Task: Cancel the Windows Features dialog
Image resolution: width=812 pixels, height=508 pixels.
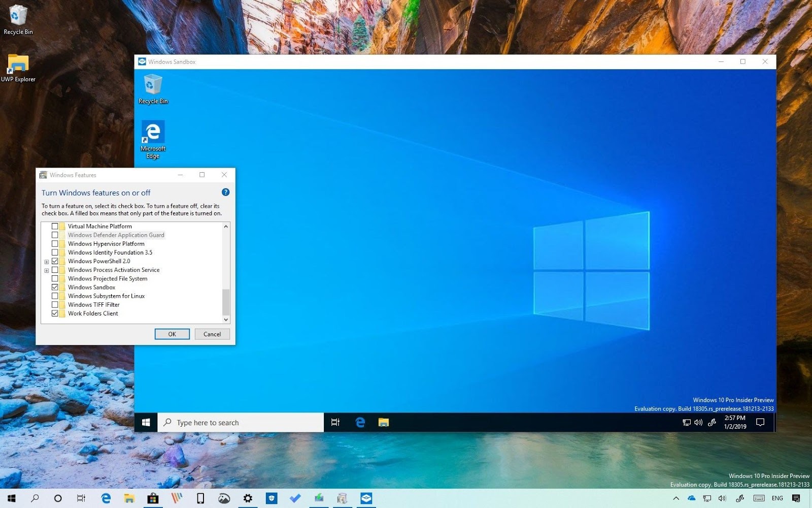Action: [212, 334]
